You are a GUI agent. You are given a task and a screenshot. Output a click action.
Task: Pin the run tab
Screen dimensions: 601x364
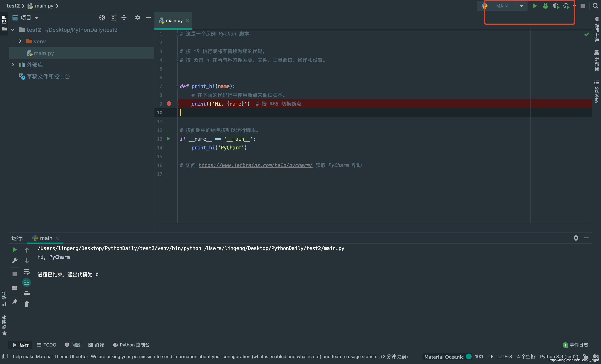click(15, 302)
